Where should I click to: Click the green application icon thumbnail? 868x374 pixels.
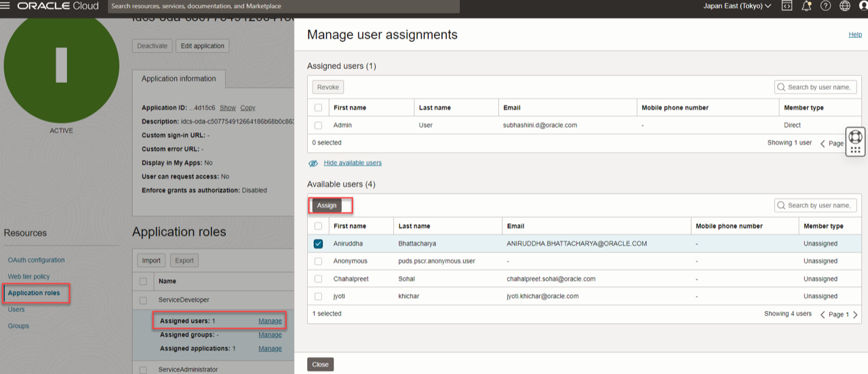pyautogui.click(x=62, y=67)
